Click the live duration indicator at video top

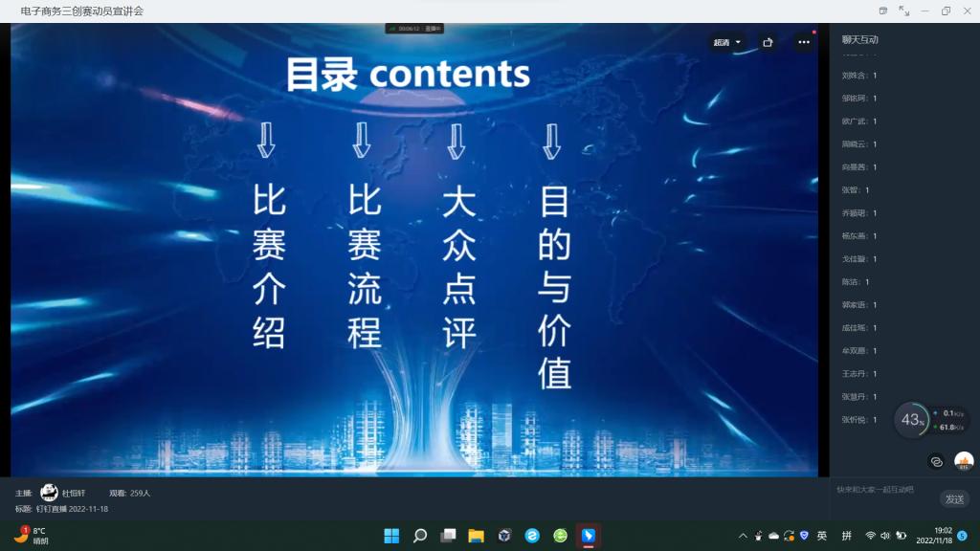click(414, 29)
